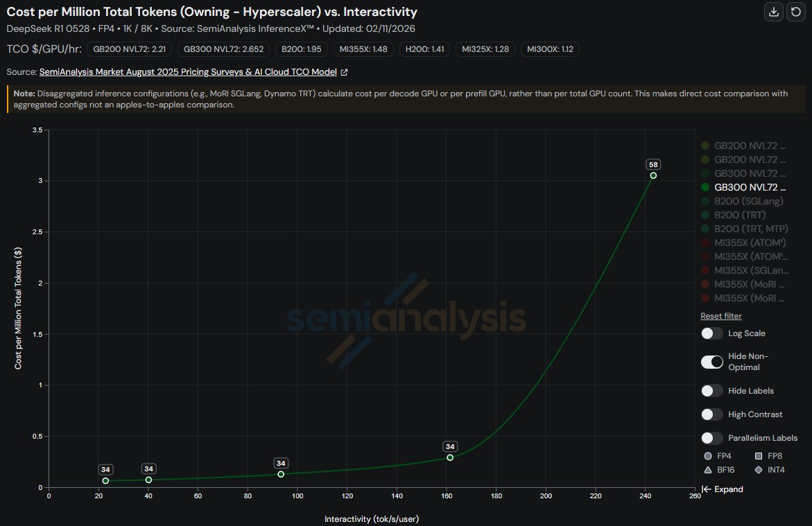The height and width of the screenshot is (526, 812).
Task: Toggle Hide Labels on
Action: click(x=711, y=390)
